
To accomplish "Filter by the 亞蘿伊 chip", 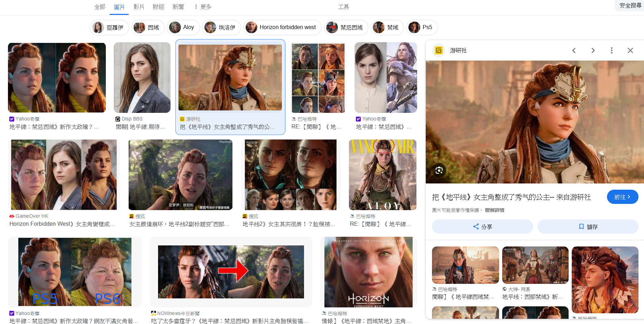I will click(109, 27).
